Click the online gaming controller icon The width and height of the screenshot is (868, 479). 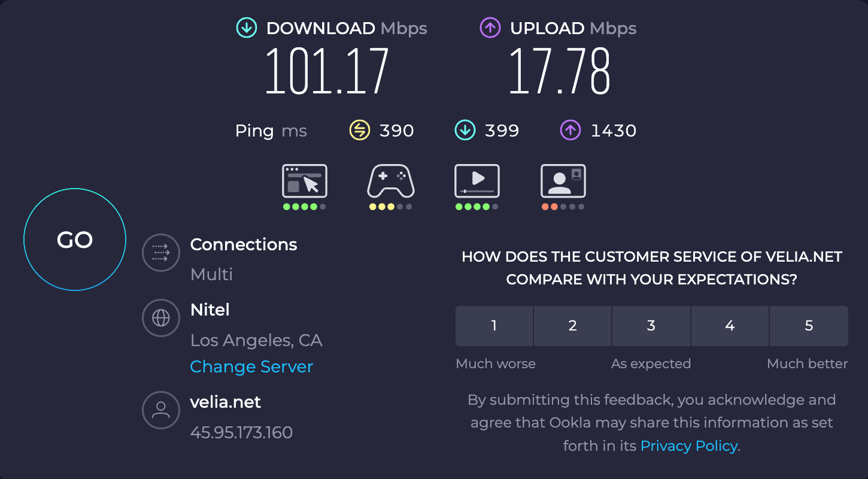(x=390, y=181)
